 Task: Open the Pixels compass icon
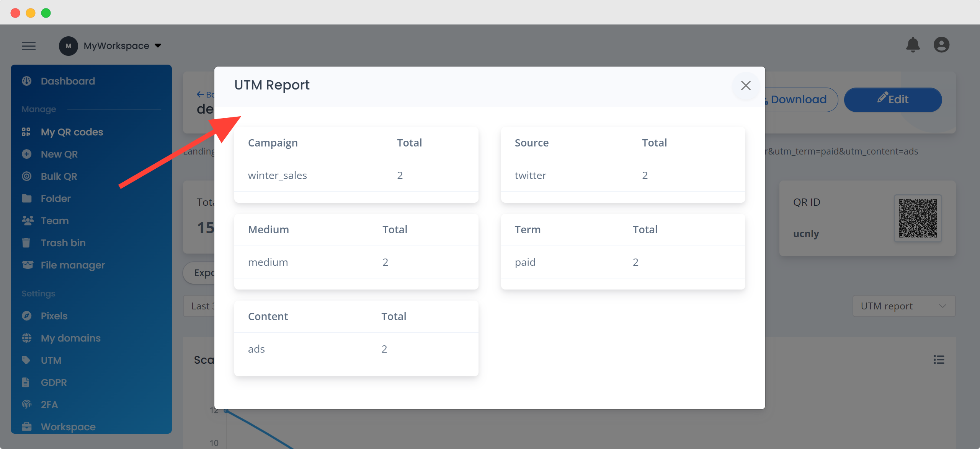tap(26, 316)
